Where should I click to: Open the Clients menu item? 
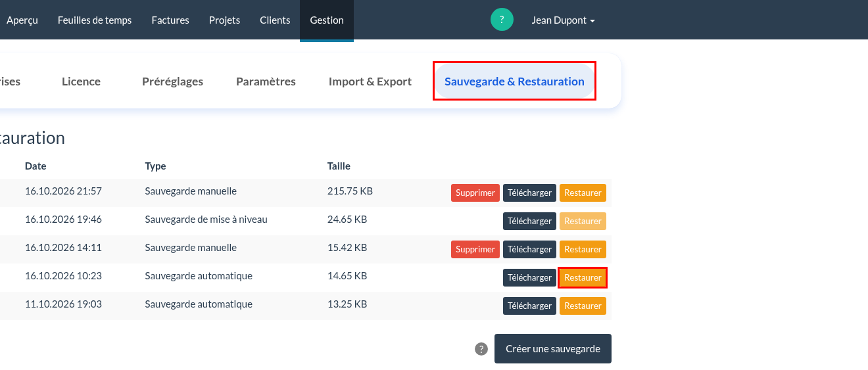275,20
